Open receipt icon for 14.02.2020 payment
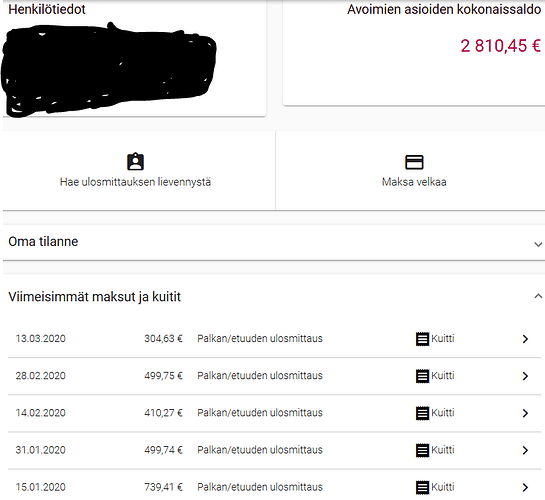The image size is (545, 500). tap(422, 413)
